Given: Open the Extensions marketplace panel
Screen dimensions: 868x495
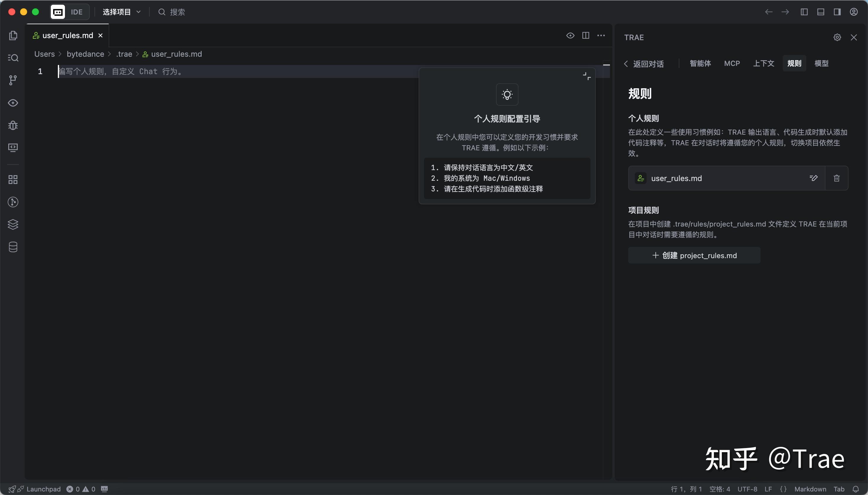Looking at the screenshot, I should [13, 180].
